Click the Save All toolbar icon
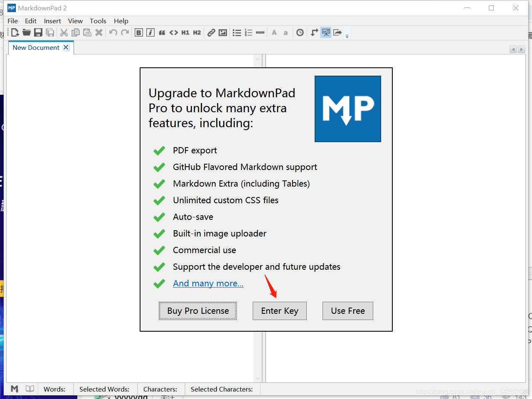The image size is (532, 399). coord(50,32)
